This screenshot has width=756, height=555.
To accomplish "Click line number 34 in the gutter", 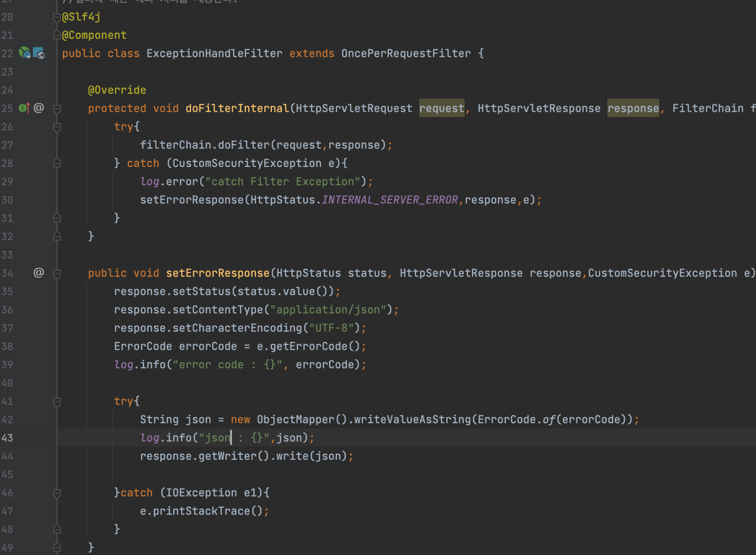I will [x=7, y=273].
